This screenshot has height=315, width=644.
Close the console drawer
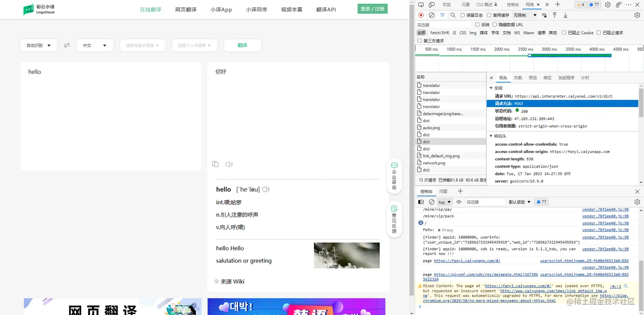click(x=637, y=191)
